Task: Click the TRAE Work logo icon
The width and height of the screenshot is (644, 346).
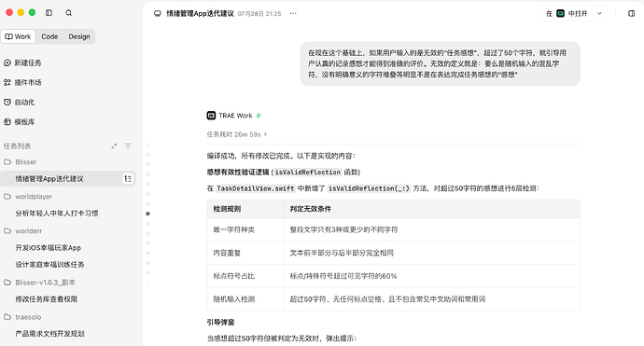Action: point(211,116)
